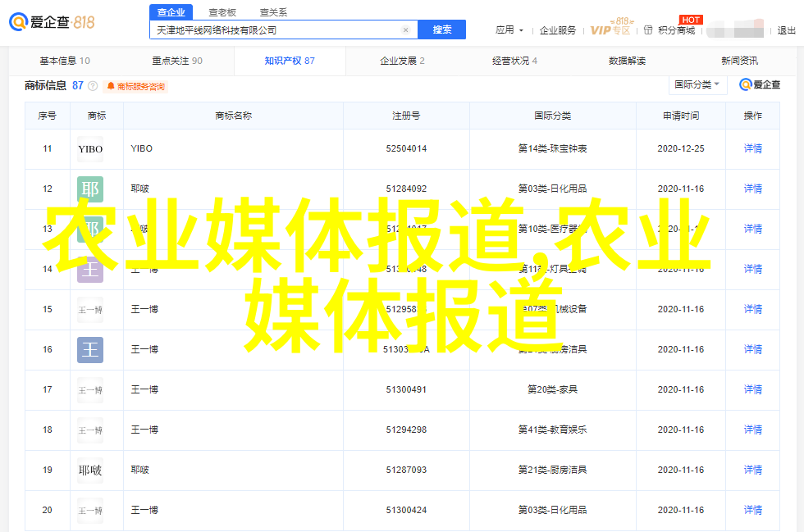804x532 pixels.
Task: Open 详情 for row 14
Action: 753,269
